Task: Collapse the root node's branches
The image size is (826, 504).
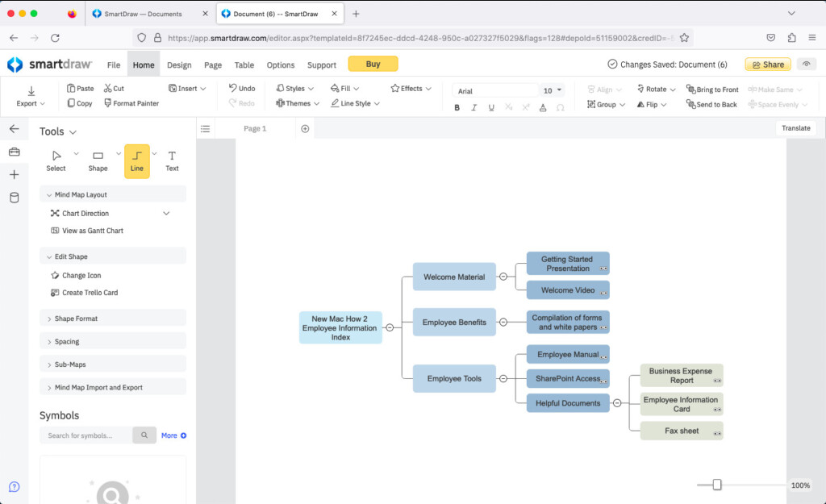Action: (390, 327)
